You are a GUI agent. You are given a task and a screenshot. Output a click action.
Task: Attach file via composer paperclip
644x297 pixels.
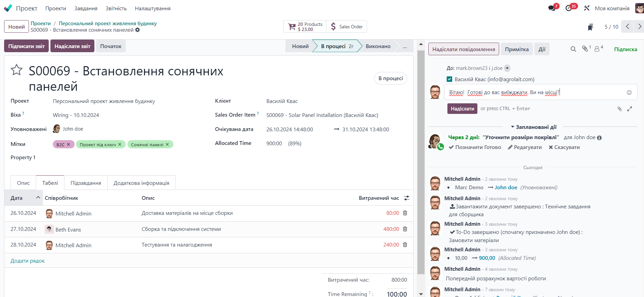click(619, 109)
